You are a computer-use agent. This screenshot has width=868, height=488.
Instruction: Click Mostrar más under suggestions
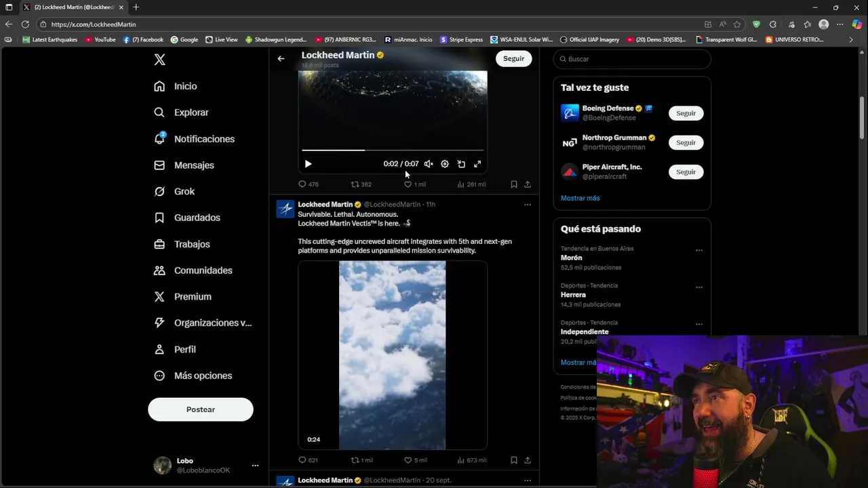[x=580, y=198]
